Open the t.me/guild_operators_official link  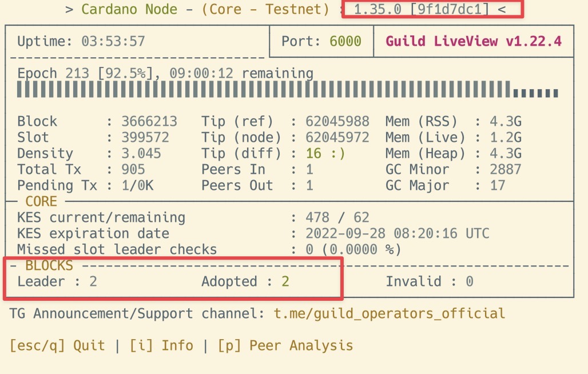(390, 313)
